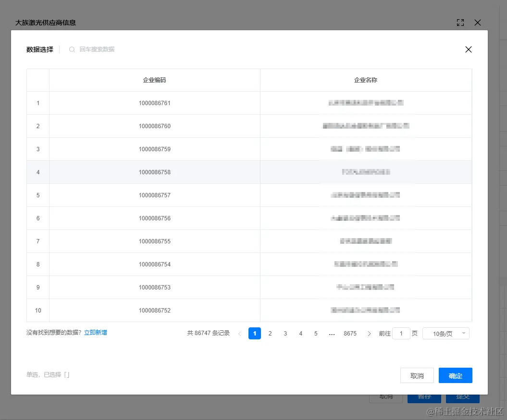Go to page 4

coord(301,334)
